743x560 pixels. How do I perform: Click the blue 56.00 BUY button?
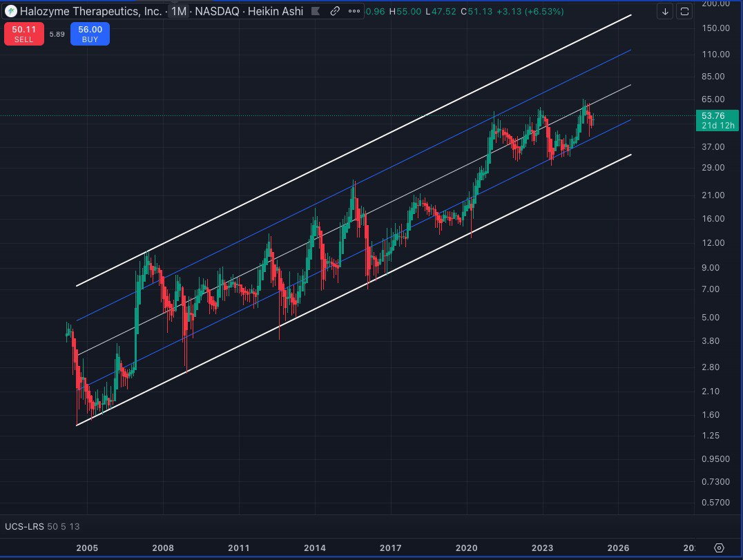click(90, 33)
